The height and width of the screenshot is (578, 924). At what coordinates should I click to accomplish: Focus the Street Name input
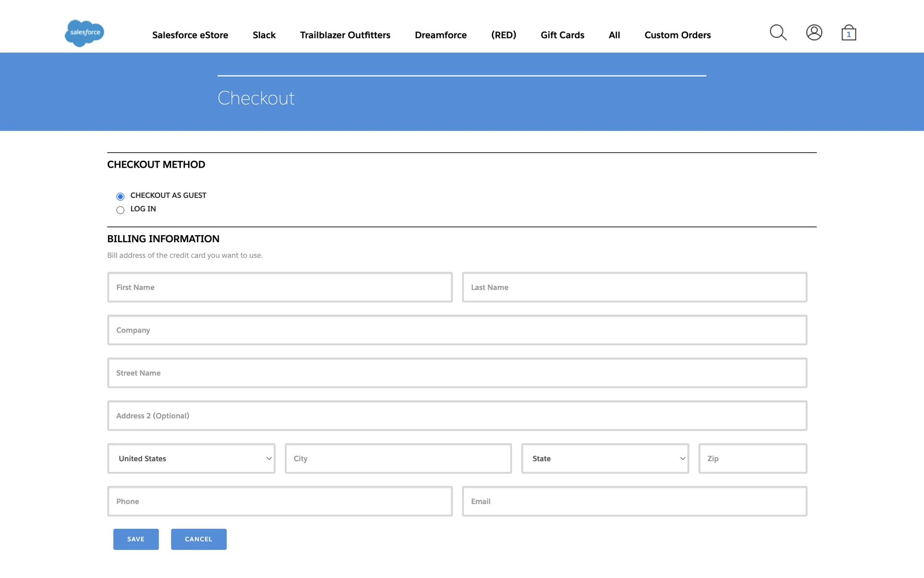coord(457,373)
